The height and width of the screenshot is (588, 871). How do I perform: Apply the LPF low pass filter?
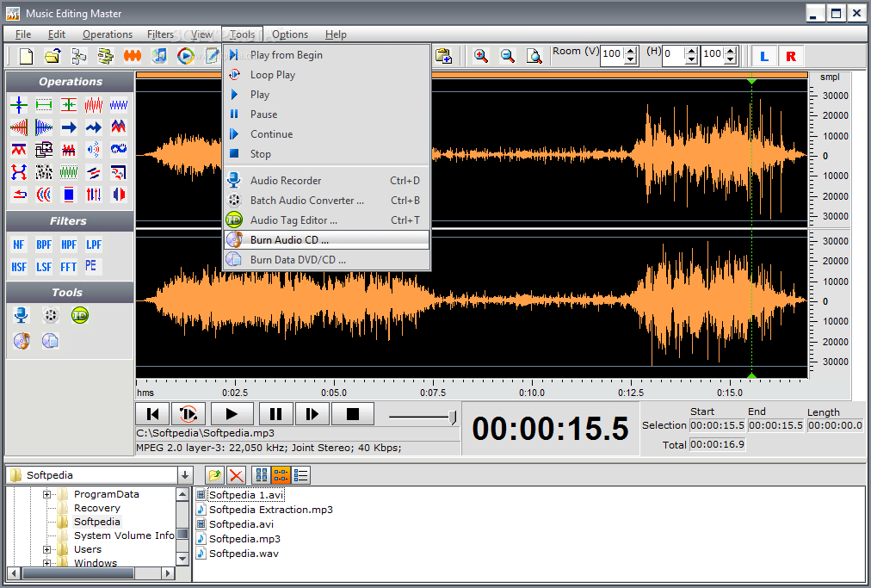pyautogui.click(x=93, y=244)
